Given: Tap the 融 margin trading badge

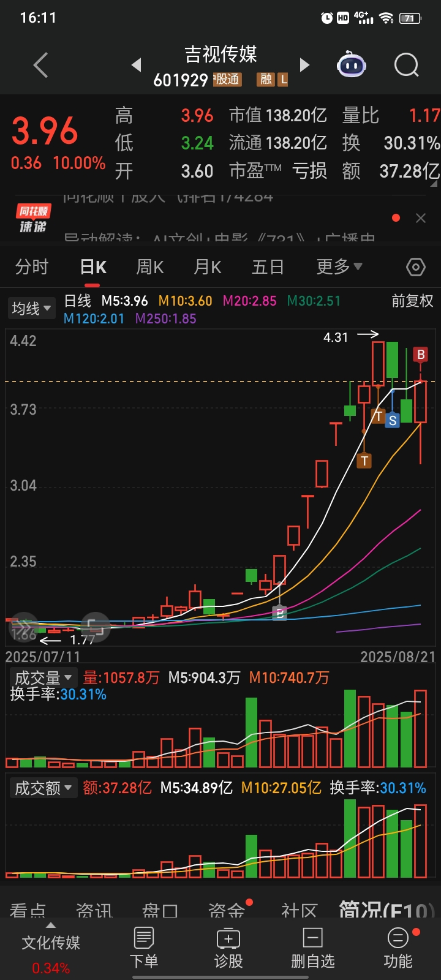Looking at the screenshot, I should point(266,79).
